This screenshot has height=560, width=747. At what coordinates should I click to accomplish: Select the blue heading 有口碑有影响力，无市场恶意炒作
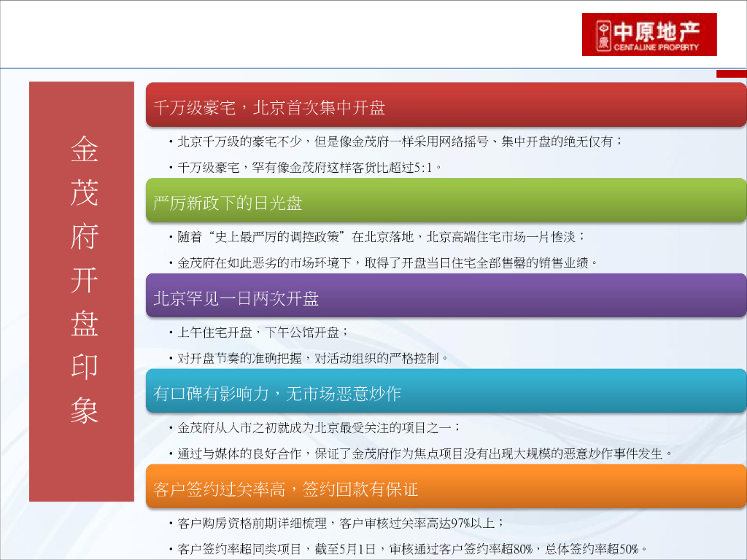coord(446,391)
